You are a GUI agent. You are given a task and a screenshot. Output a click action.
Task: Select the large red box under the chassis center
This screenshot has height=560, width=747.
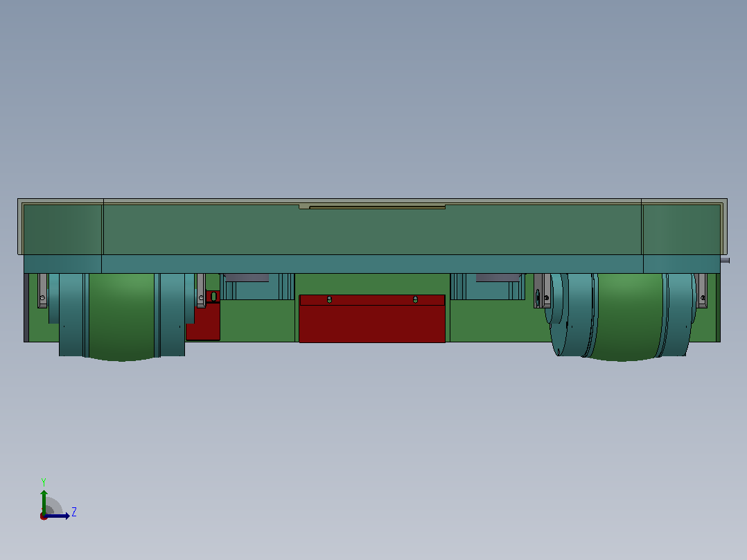pos(372,319)
